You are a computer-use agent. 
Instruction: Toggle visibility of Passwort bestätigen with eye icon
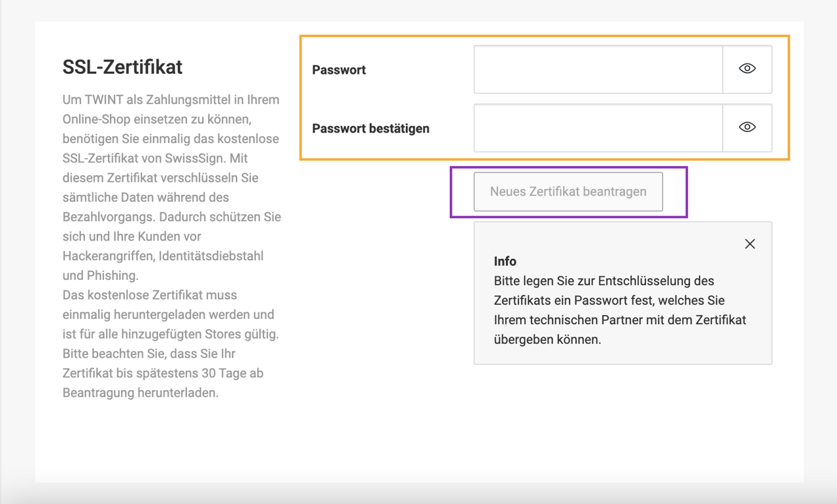click(747, 127)
